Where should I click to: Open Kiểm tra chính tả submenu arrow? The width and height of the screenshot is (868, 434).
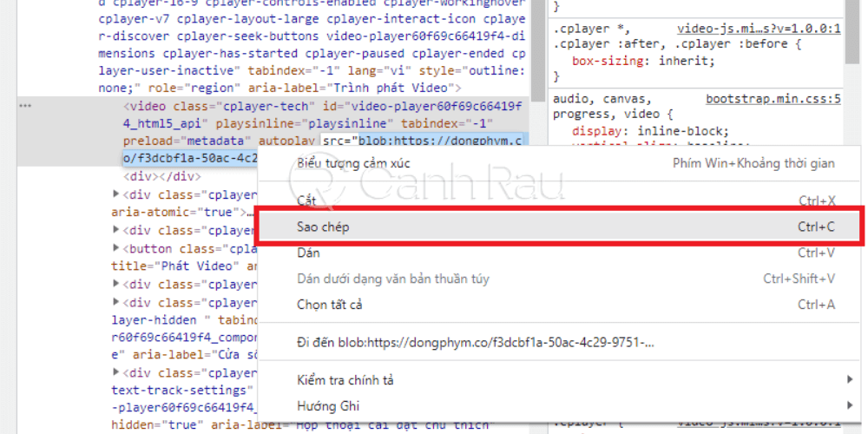(x=850, y=380)
